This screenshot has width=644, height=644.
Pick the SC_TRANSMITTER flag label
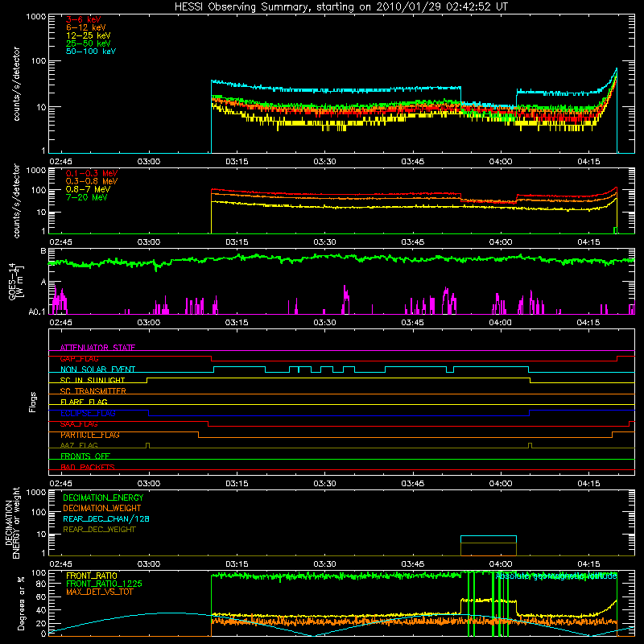(x=93, y=391)
